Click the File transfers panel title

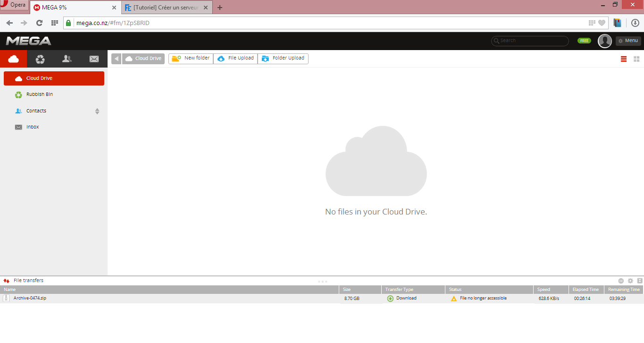point(28,281)
